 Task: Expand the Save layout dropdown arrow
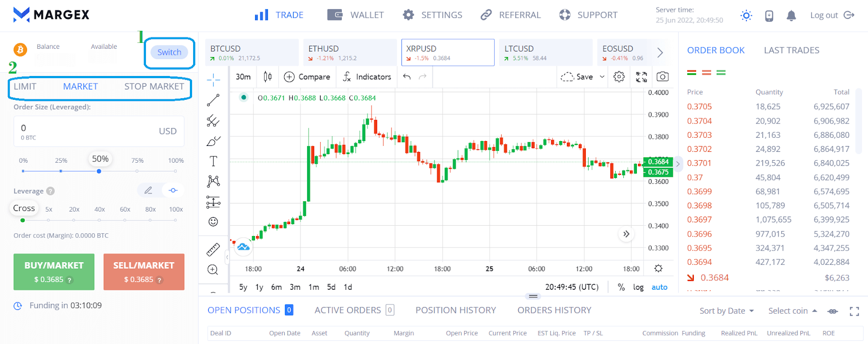click(602, 77)
